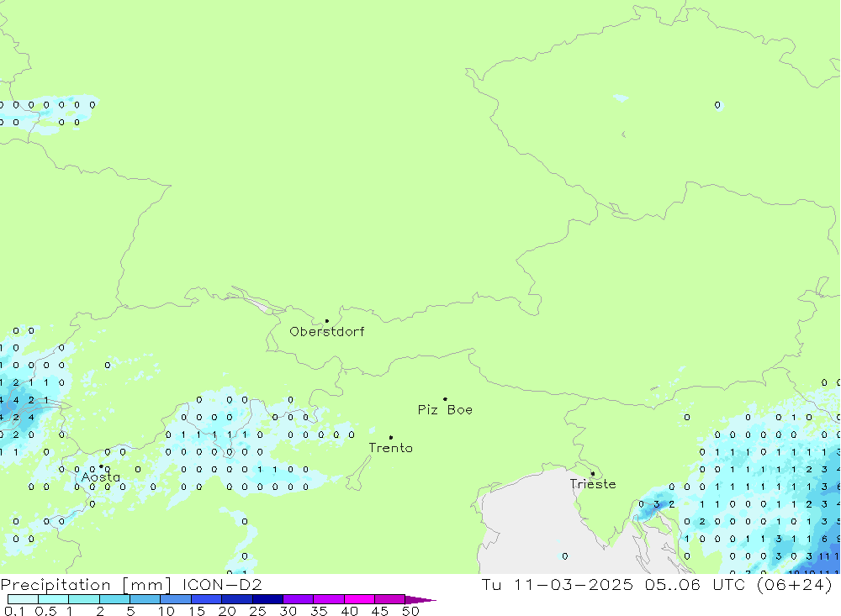Click the Piz Boe map marker dot
This screenshot has width=841, height=616.
click(x=445, y=399)
